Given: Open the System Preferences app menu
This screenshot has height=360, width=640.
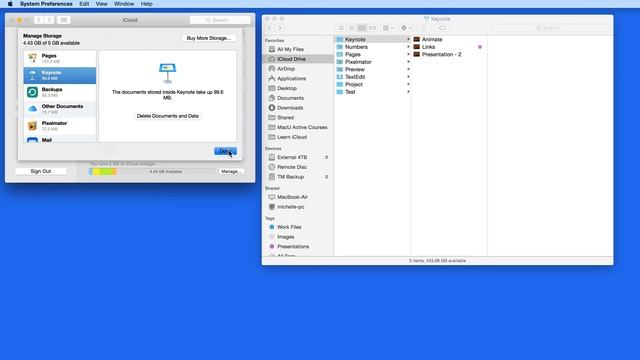Looking at the screenshot, I should [x=46, y=4].
